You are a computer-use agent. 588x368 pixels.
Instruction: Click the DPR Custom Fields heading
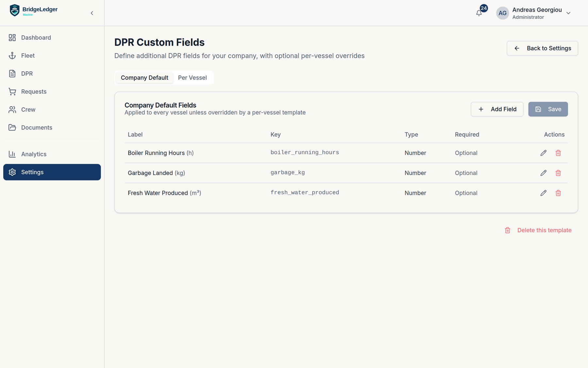point(159,42)
